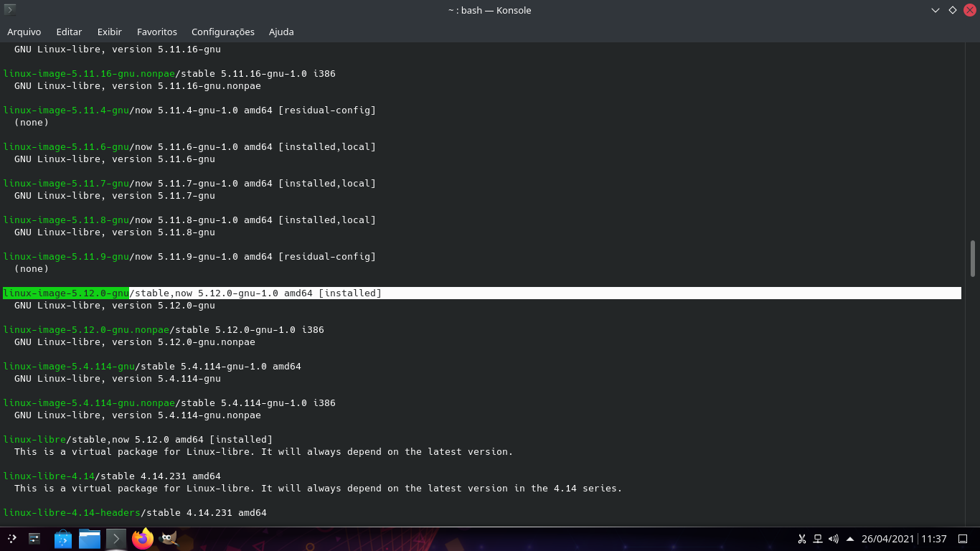
Task: Open the software center icon in the taskbar
Action: pos(62,539)
